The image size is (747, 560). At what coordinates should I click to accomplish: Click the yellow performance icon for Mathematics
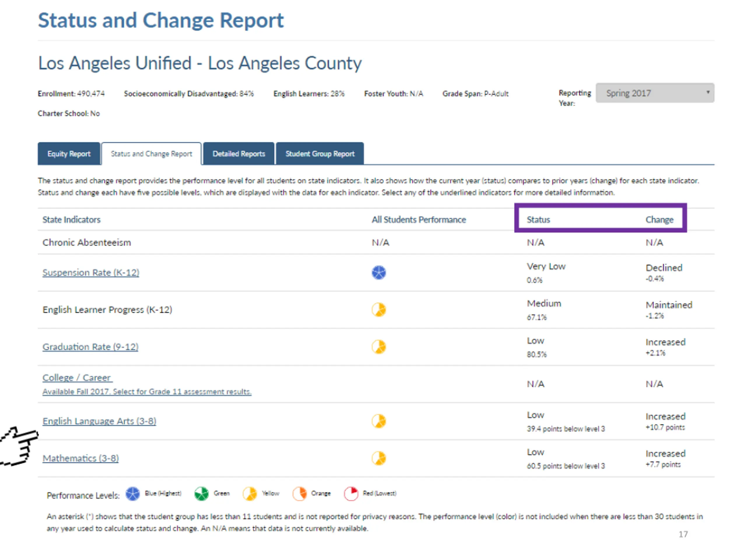click(378, 458)
